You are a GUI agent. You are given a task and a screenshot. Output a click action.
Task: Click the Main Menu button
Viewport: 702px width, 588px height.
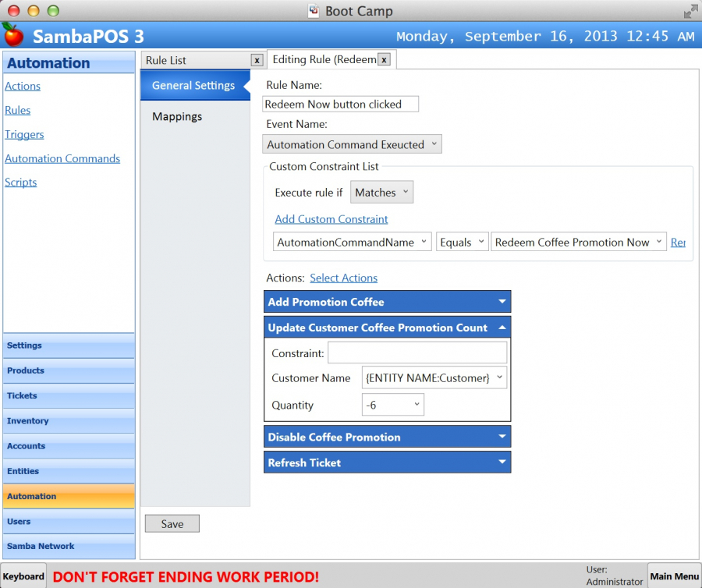point(674,576)
